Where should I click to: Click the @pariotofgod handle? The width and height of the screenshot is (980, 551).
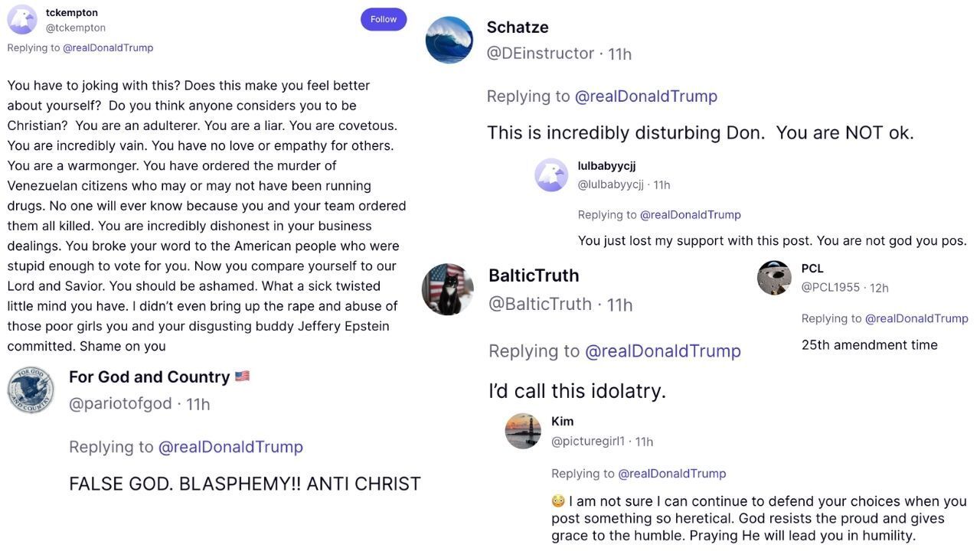[120, 403]
